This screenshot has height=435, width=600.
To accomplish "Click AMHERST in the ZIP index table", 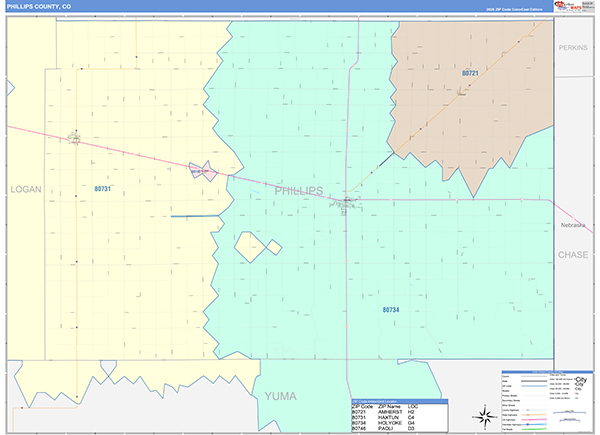I will (x=390, y=412).
